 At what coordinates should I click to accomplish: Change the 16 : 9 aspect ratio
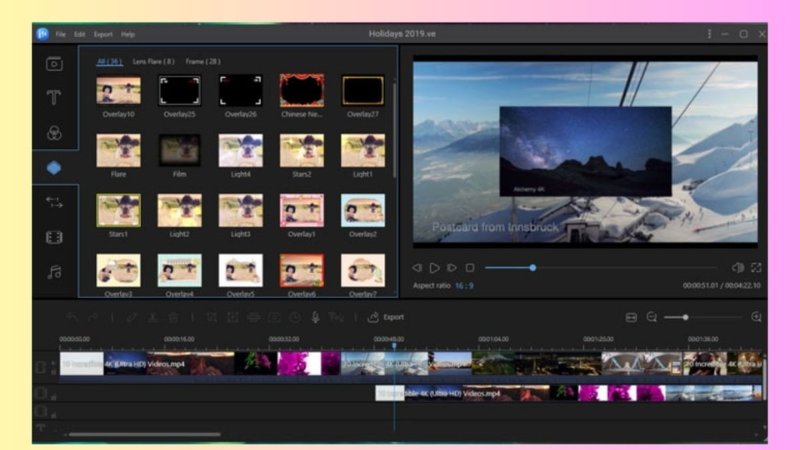(464, 286)
